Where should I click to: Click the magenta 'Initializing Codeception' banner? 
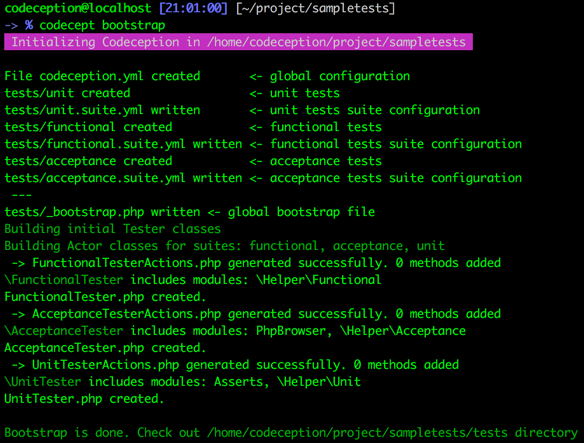click(238, 42)
